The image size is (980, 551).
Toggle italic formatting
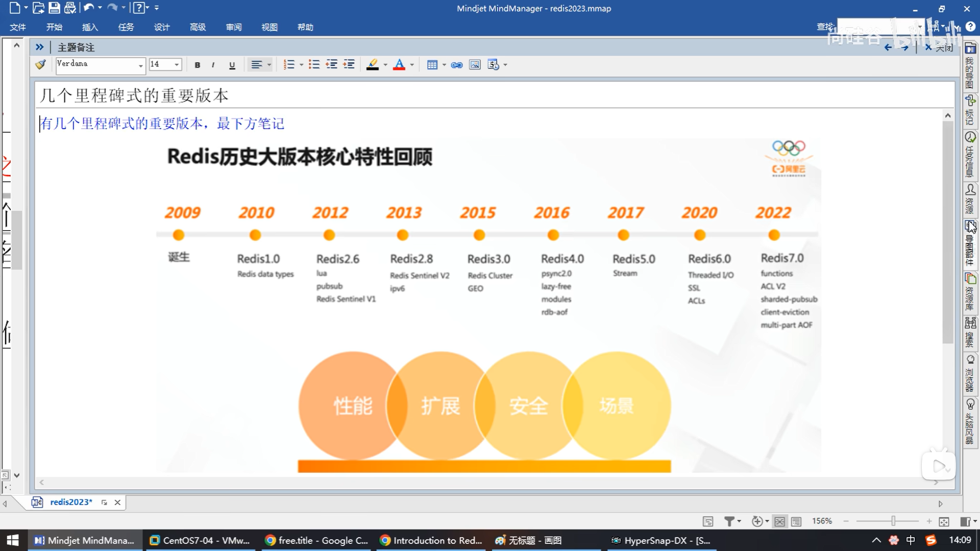213,65
